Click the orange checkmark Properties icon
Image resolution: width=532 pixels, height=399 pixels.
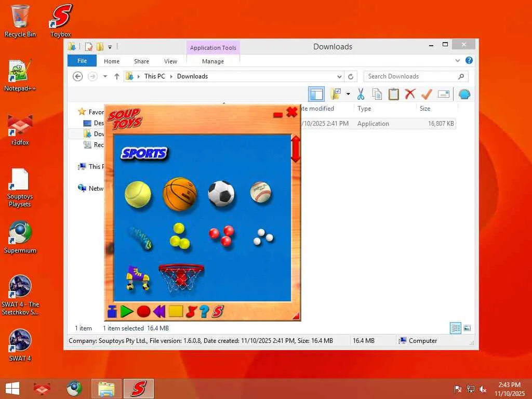pyautogui.click(x=427, y=94)
